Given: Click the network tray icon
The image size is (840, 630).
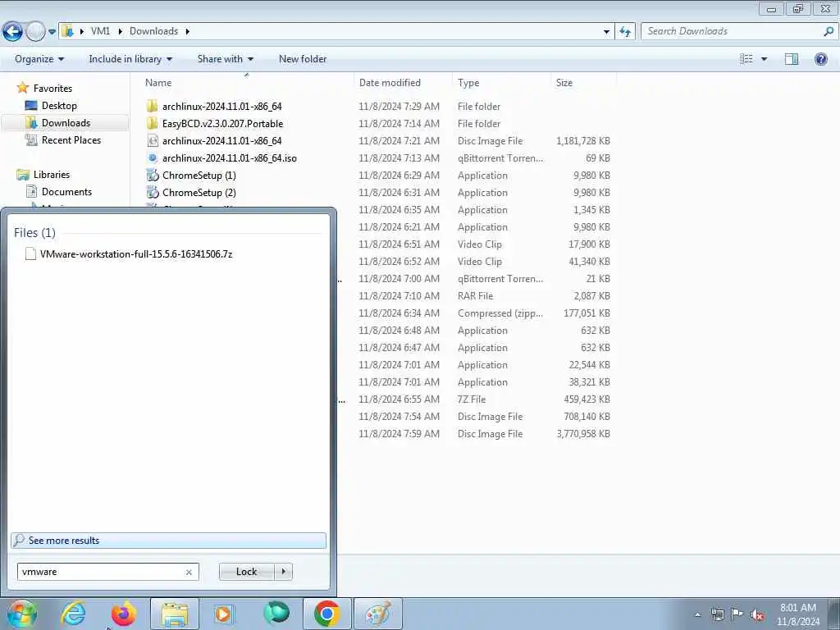Looking at the screenshot, I should click(717, 614).
